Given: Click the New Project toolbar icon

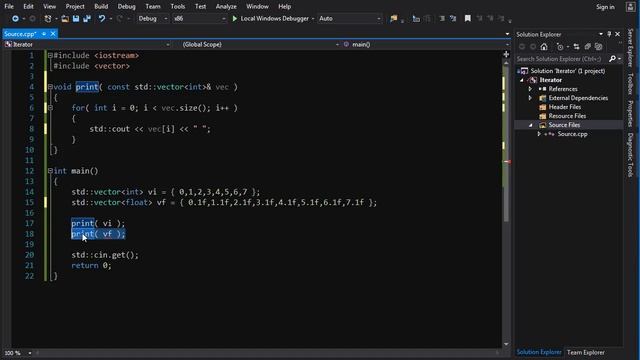Looking at the screenshot, I should coord(48,18).
